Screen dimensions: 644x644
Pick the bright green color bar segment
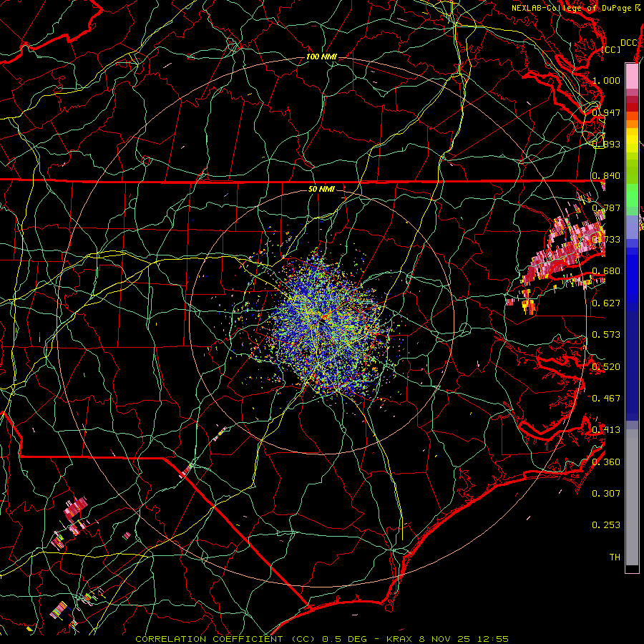[x=632, y=195]
